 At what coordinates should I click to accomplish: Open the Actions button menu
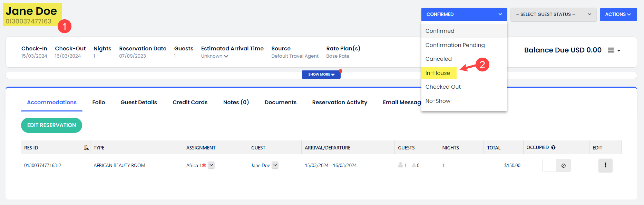pyautogui.click(x=618, y=14)
